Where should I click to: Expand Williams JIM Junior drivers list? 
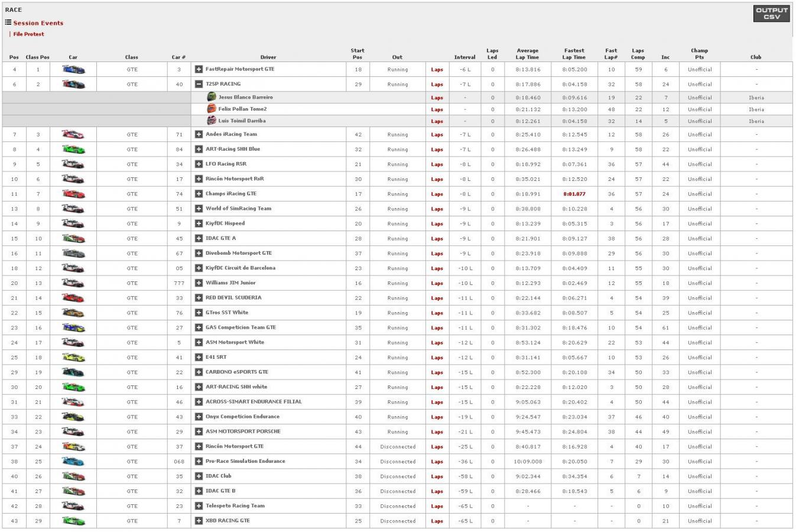(199, 283)
